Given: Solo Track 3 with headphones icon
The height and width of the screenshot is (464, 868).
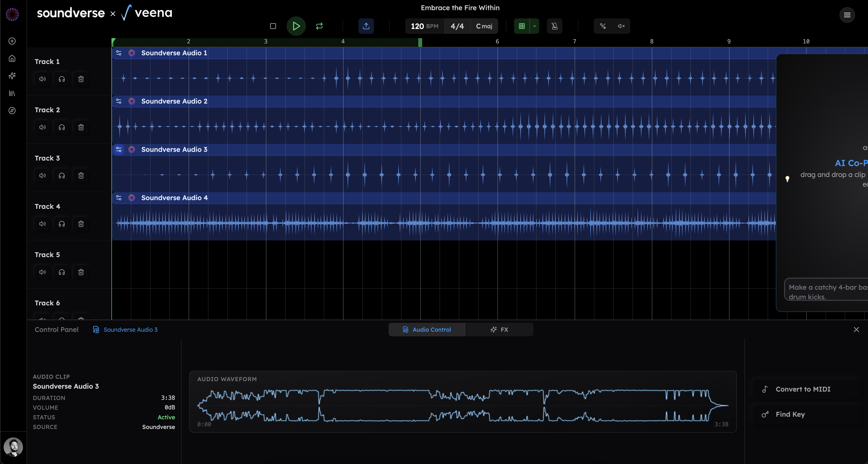Looking at the screenshot, I should (x=62, y=175).
